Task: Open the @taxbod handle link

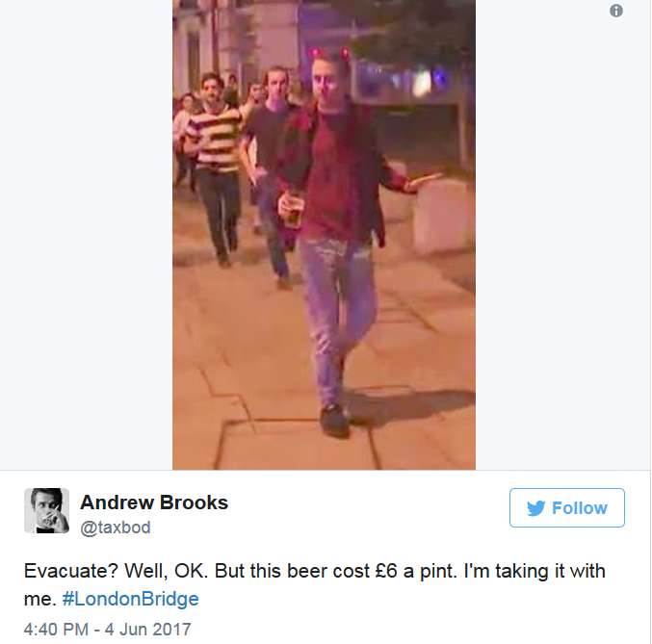Action: point(116,528)
